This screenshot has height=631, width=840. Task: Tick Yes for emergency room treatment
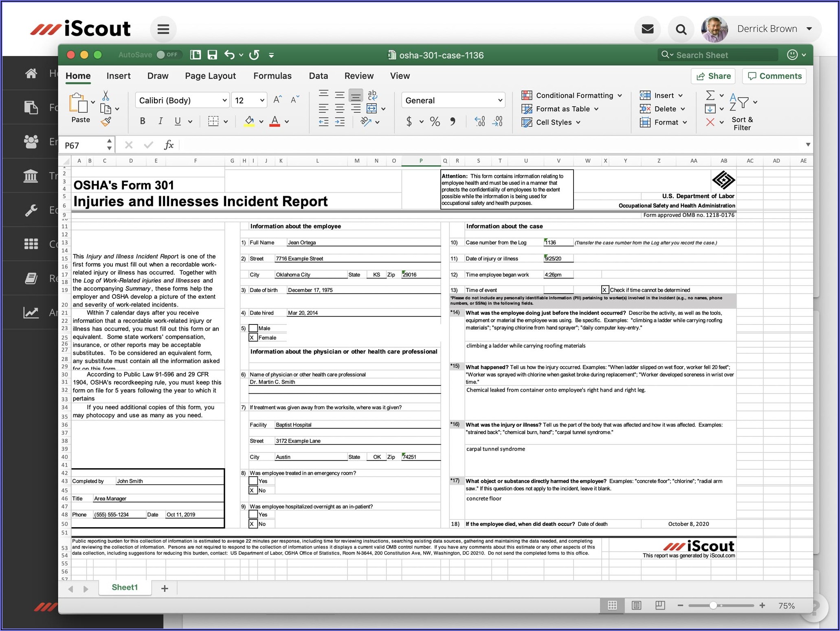[253, 481]
